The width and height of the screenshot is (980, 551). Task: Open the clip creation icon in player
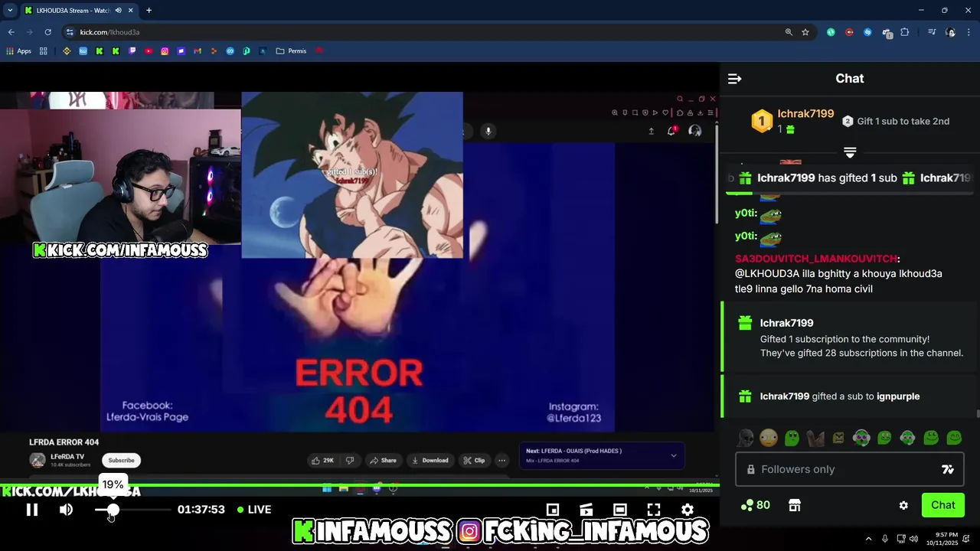(586, 510)
